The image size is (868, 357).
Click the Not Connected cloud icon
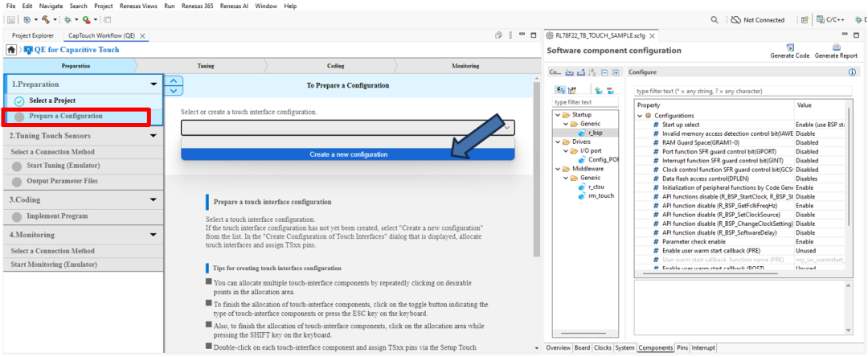coord(735,20)
